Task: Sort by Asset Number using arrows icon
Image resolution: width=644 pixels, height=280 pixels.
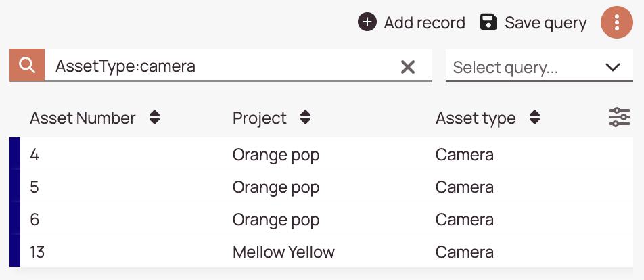Action: point(154,118)
